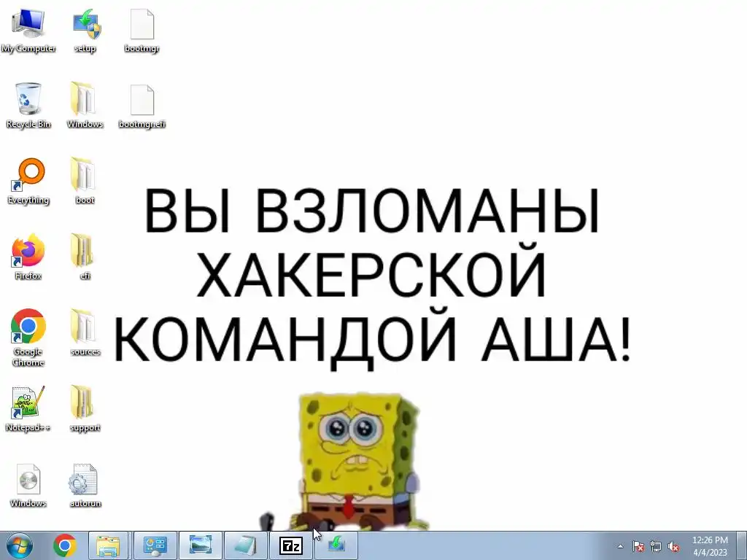Select the Windows disc image icon
Screen dimensions: 747x560
pos(28,485)
